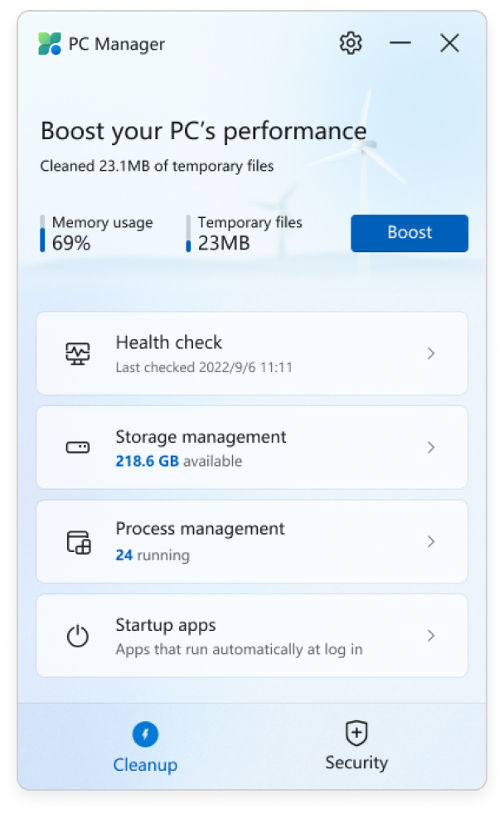504x814 pixels.
Task: Click the Process management windows icon
Action: point(78,541)
